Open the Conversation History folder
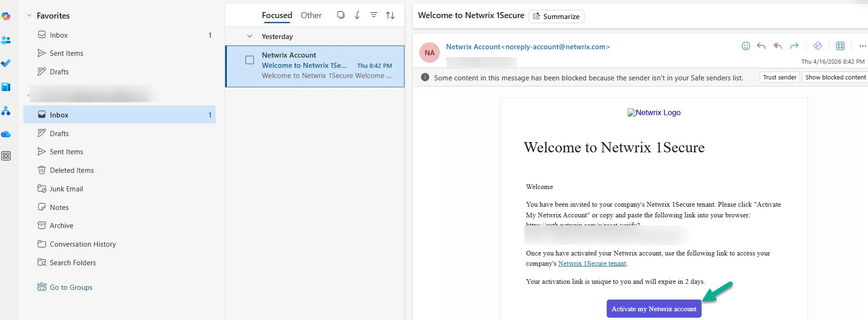The image size is (868, 320). tap(119, 244)
